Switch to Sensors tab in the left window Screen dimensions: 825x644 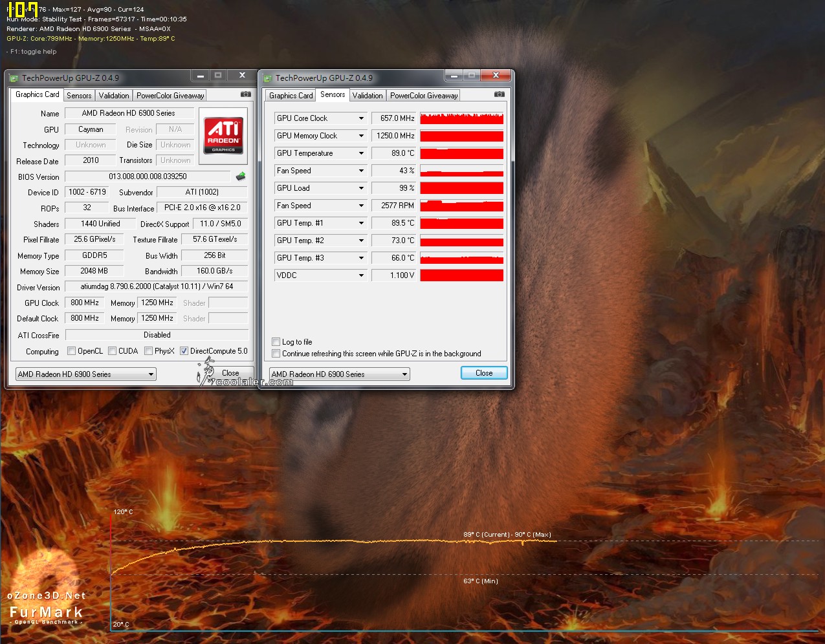(x=79, y=96)
